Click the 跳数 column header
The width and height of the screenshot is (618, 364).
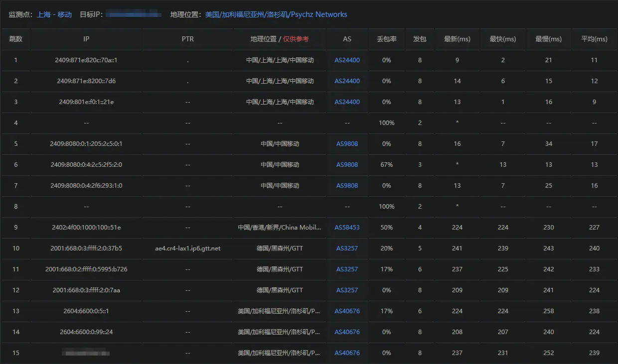point(15,39)
